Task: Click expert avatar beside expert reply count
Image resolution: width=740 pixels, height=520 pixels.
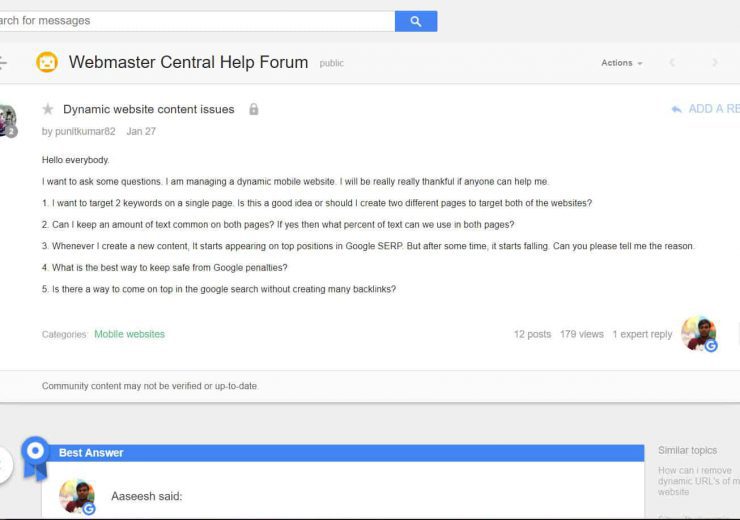Action: (x=699, y=334)
